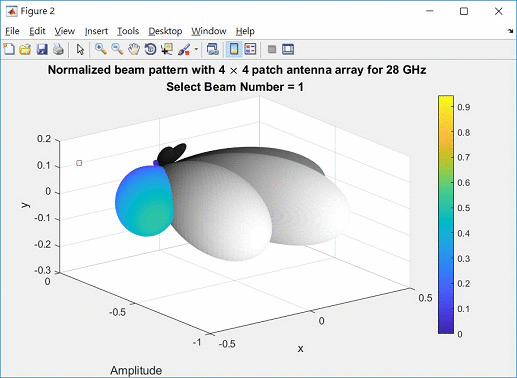Select the Zoom Out magnifier tool
517x378 pixels.
[x=117, y=49]
